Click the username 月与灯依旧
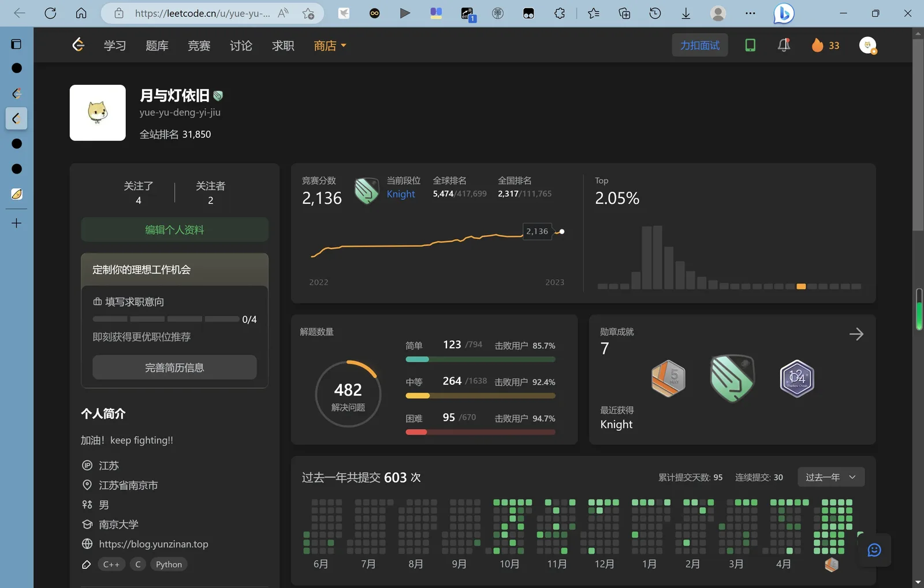Viewport: 924px width, 588px height. [x=174, y=95]
